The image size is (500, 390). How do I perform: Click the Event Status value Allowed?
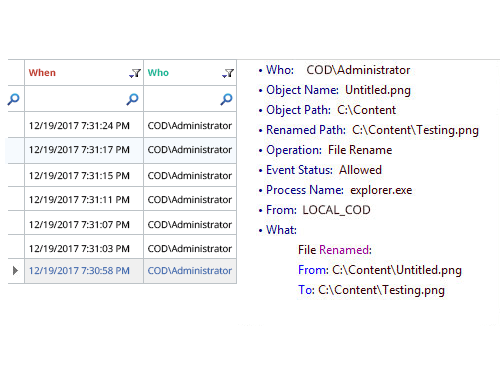click(x=360, y=170)
